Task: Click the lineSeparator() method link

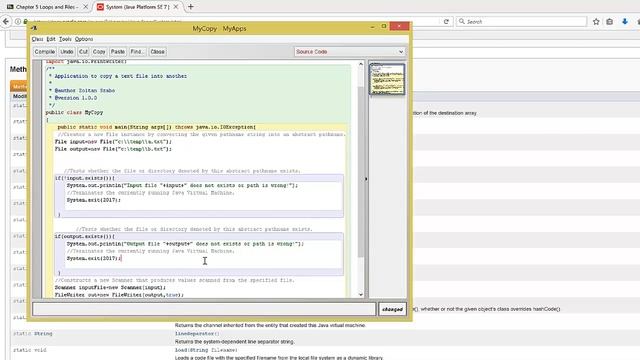Action: click(197, 333)
